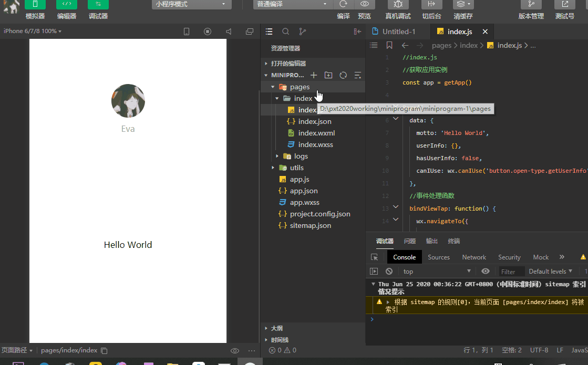Navigate back with the left arrow
Screen dimensions: 588x365
coord(405,45)
